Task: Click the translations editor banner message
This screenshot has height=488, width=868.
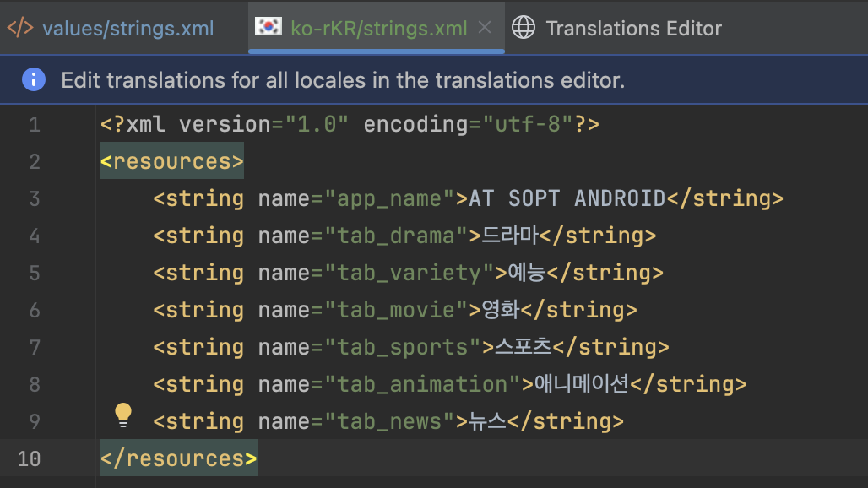Action: [x=343, y=80]
